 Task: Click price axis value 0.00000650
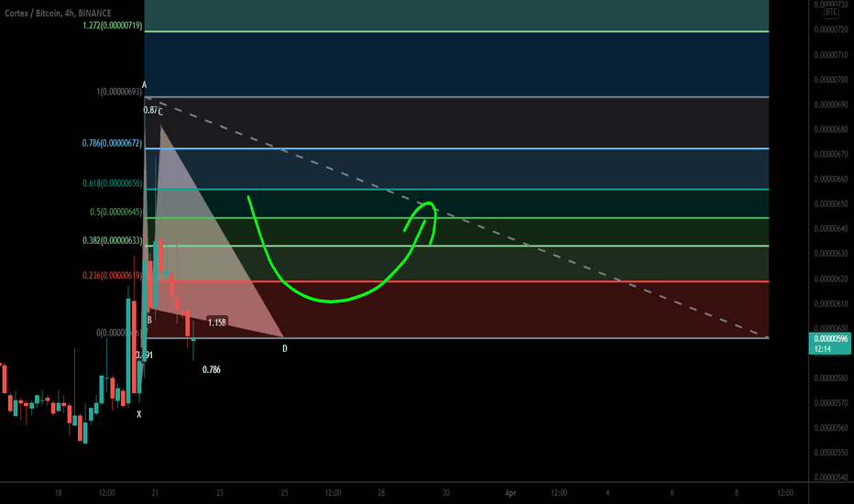click(x=830, y=203)
